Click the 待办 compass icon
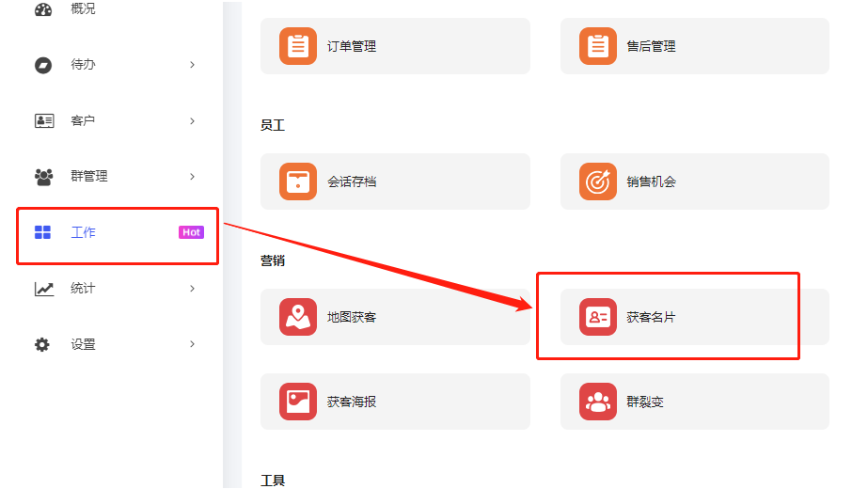 pyautogui.click(x=43, y=65)
